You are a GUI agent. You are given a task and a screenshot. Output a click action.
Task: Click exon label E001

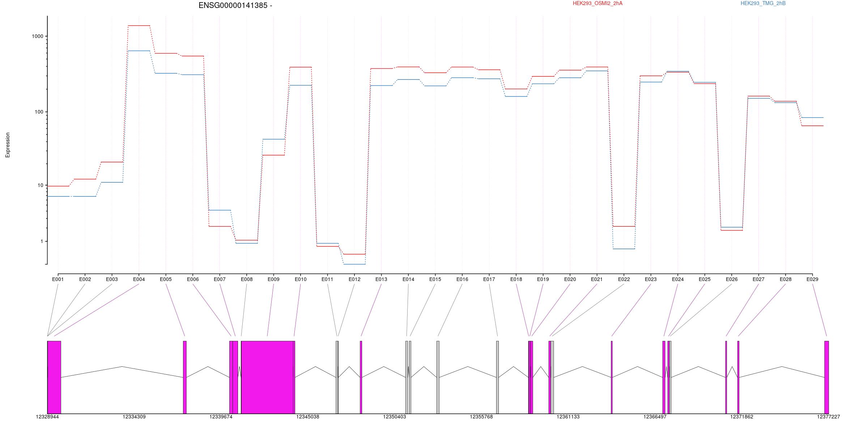[x=58, y=279]
